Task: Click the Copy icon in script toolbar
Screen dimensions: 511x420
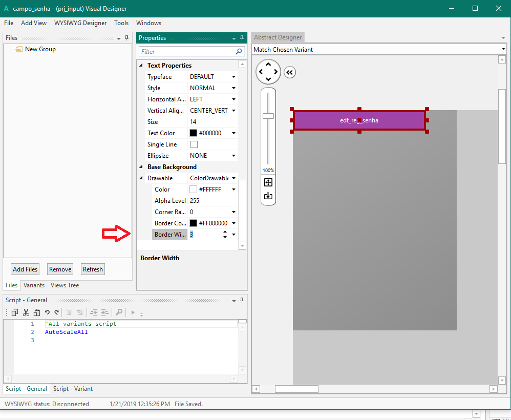Action: click(x=15, y=312)
